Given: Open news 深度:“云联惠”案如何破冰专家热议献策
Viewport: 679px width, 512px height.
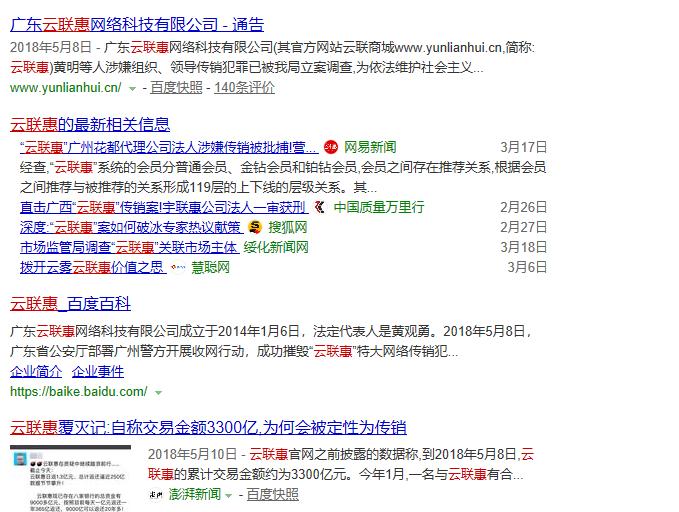Looking at the screenshot, I should pos(131,227).
